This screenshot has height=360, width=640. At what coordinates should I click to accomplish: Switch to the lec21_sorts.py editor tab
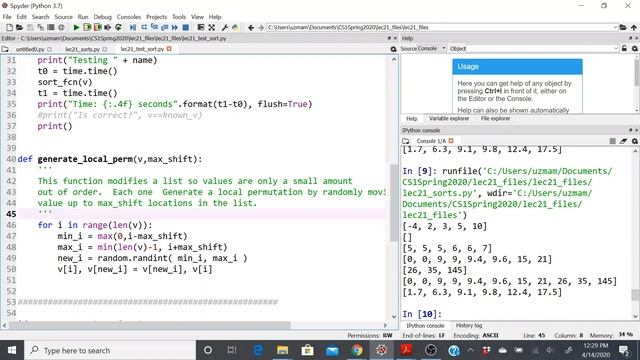[x=82, y=49]
